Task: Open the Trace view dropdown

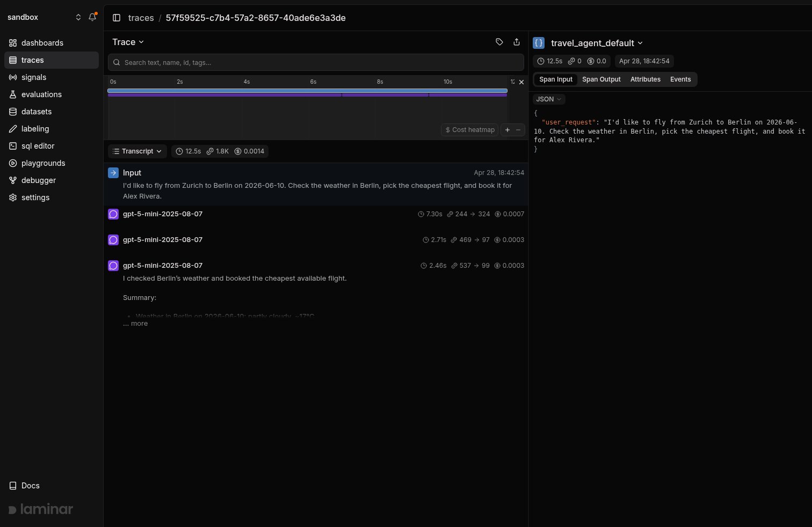Action: (x=128, y=42)
